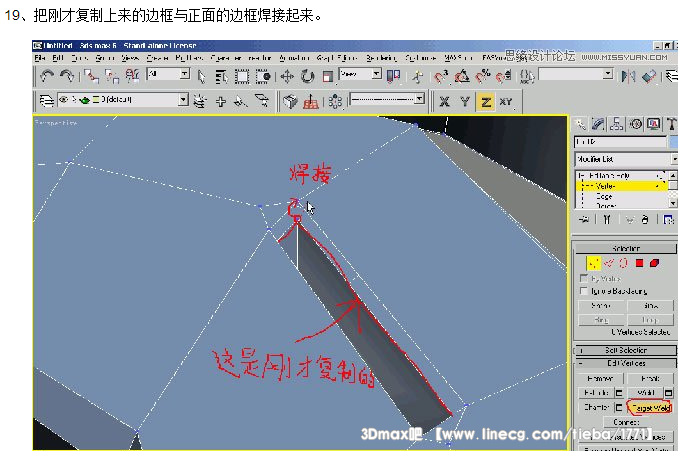Activate Bind to Space Warp tool
The height and width of the screenshot is (451, 682).
click(132, 77)
